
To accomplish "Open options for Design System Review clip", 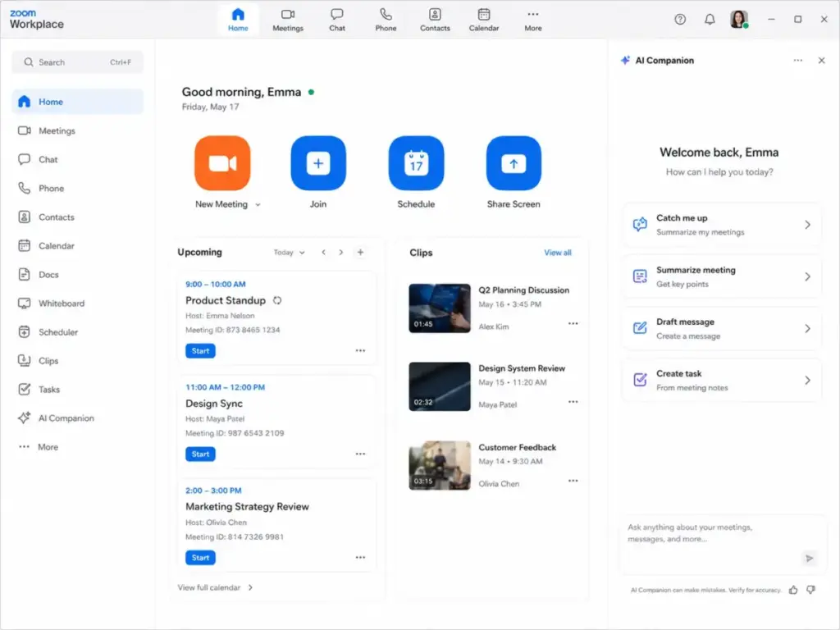I will coord(573,402).
